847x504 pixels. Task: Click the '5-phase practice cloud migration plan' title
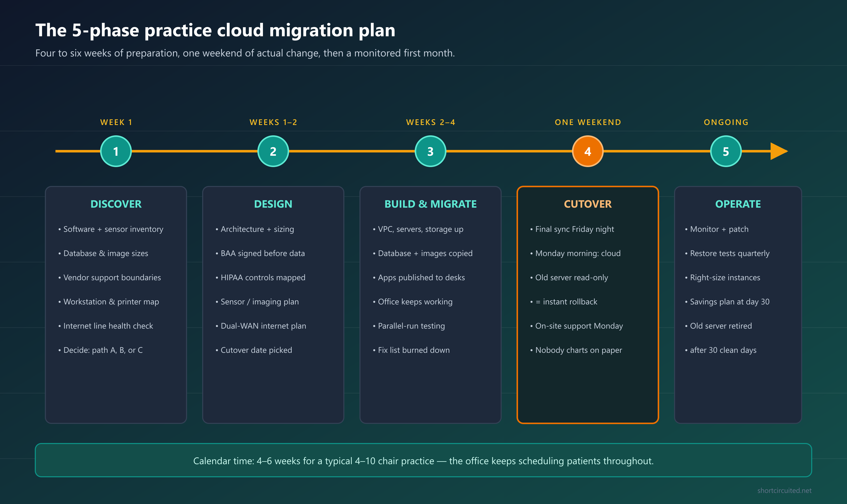(215, 30)
